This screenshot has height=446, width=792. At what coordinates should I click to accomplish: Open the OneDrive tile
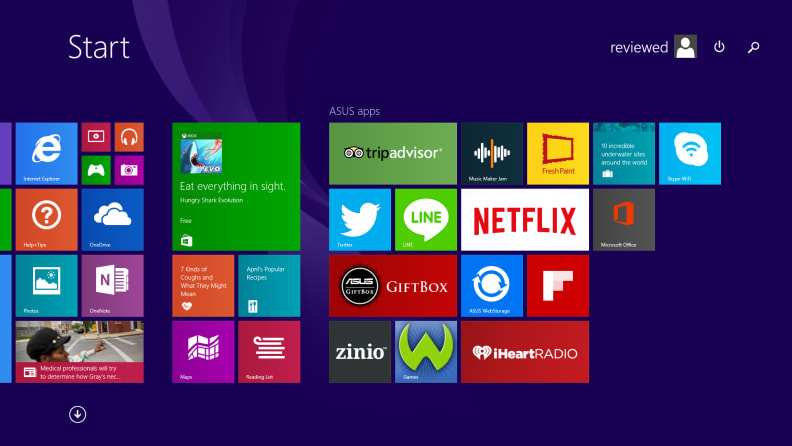tap(113, 220)
